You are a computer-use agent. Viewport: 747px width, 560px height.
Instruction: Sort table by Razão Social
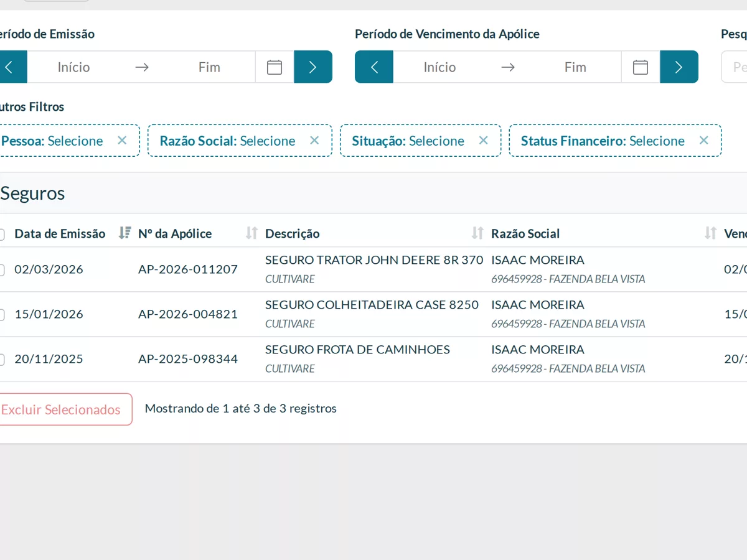tap(710, 233)
